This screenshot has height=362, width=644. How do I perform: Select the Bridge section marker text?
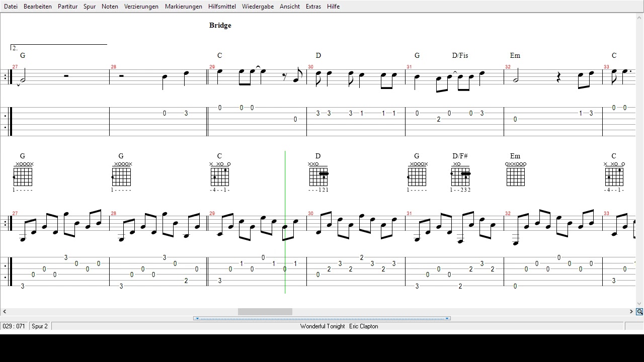[220, 25]
